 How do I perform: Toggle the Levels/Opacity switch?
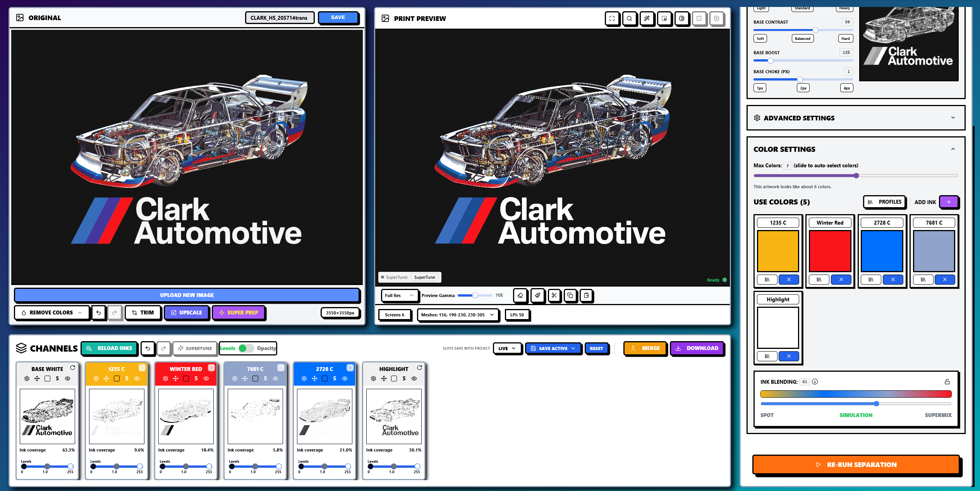(x=246, y=348)
